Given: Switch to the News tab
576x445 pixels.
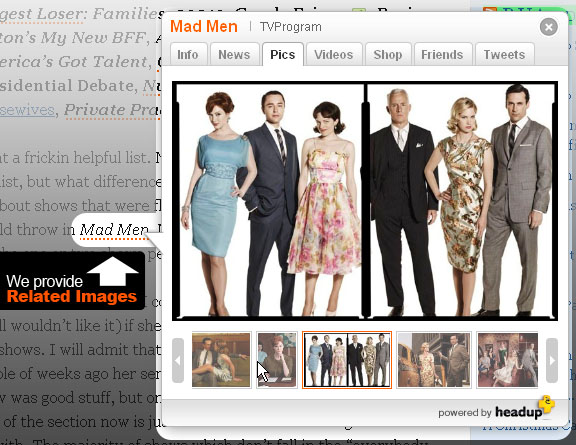Looking at the screenshot, I should pyautogui.click(x=234, y=54).
